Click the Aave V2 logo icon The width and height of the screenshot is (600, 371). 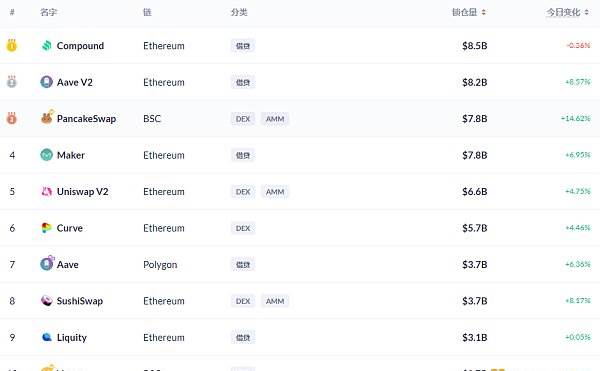47,82
